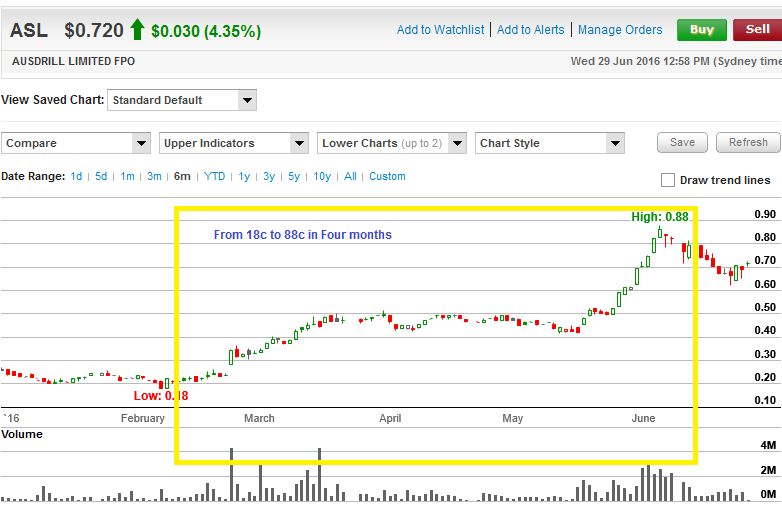Click the $0.720 share price
Screen dimensions: 782x511
(x=94, y=30)
